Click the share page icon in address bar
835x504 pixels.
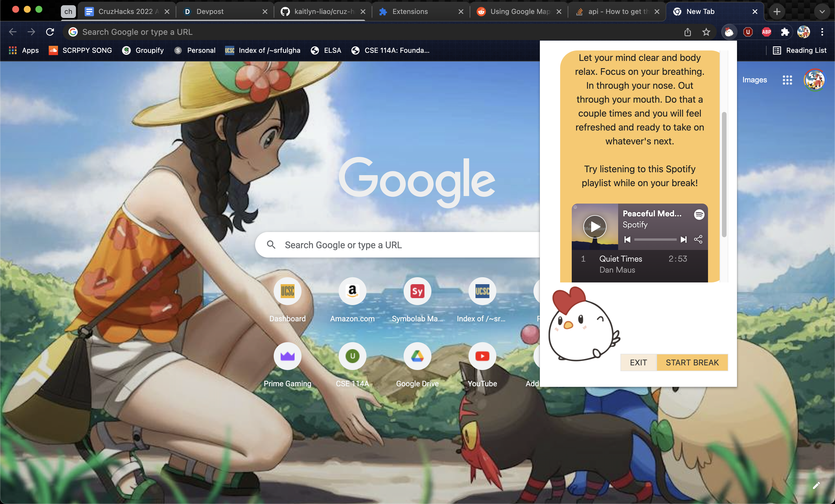pyautogui.click(x=687, y=32)
